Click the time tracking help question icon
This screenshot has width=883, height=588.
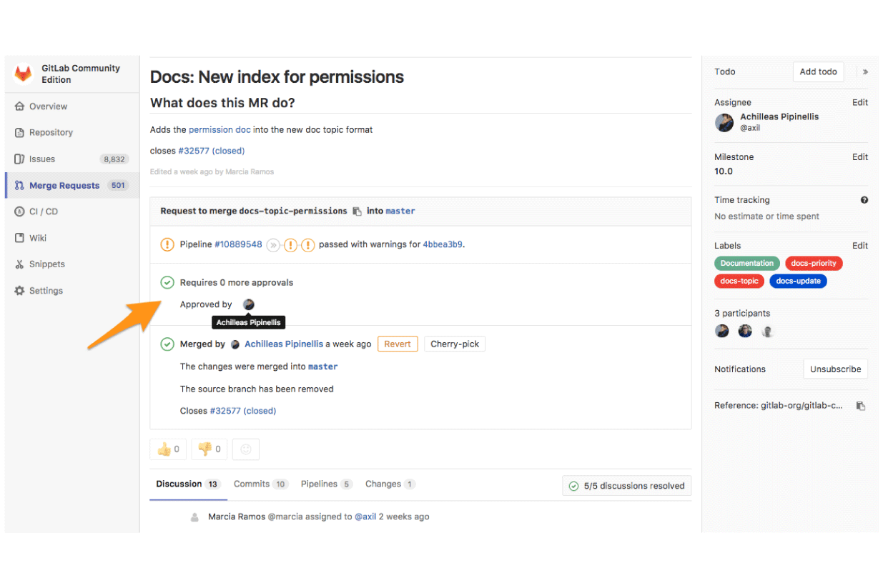tap(864, 200)
